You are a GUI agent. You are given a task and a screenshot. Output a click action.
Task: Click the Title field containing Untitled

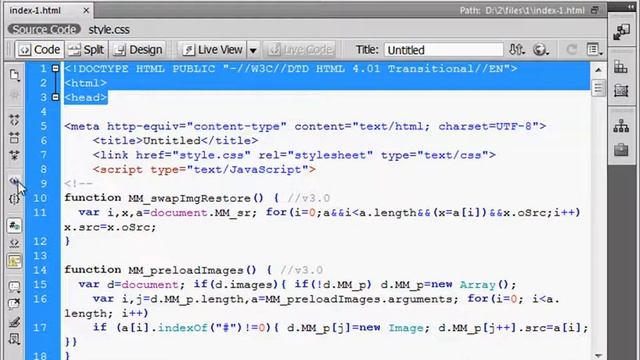[443, 50]
